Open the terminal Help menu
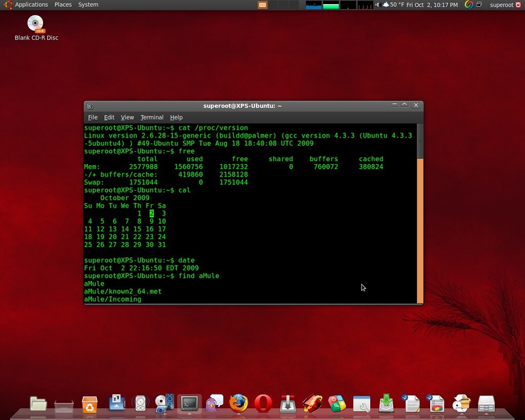The image size is (525, 420). [176, 117]
